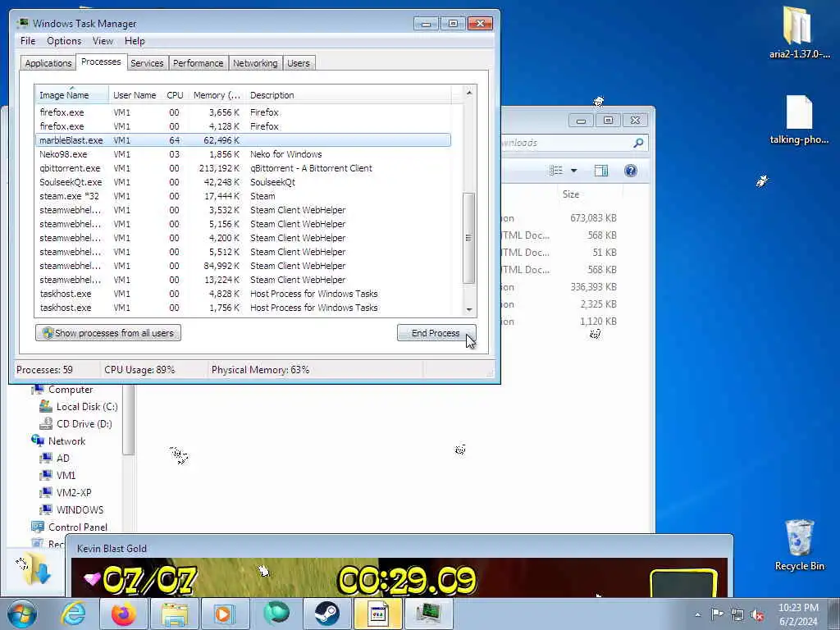The height and width of the screenshot is (630, 840).
Task: Click the Kevin Blast Gold title bar
Action: 399,548
